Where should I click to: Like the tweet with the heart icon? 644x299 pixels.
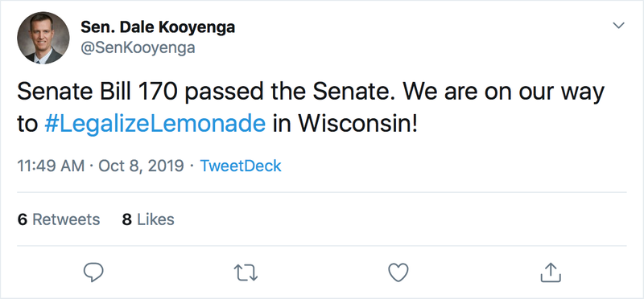coord(398,272)
